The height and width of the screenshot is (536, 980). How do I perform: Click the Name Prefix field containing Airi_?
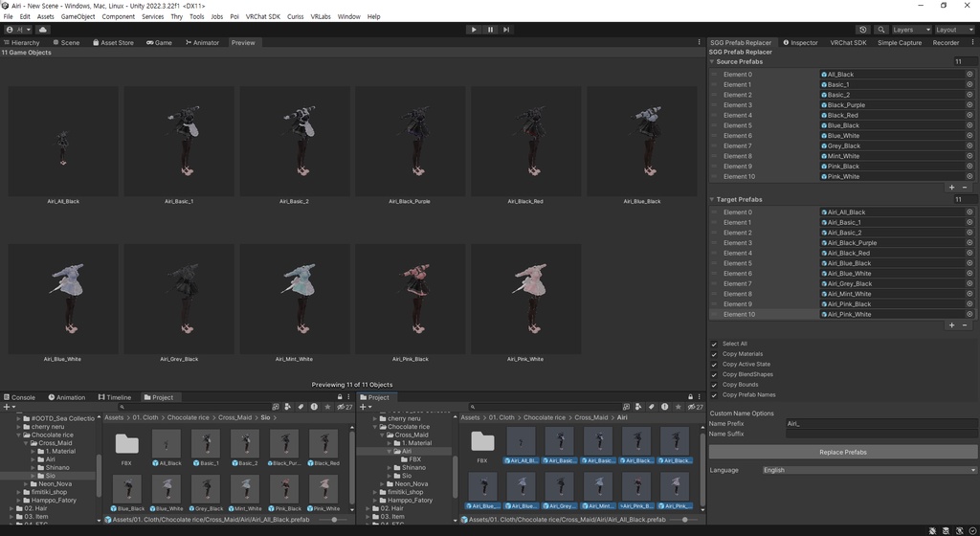click(881, 424)
